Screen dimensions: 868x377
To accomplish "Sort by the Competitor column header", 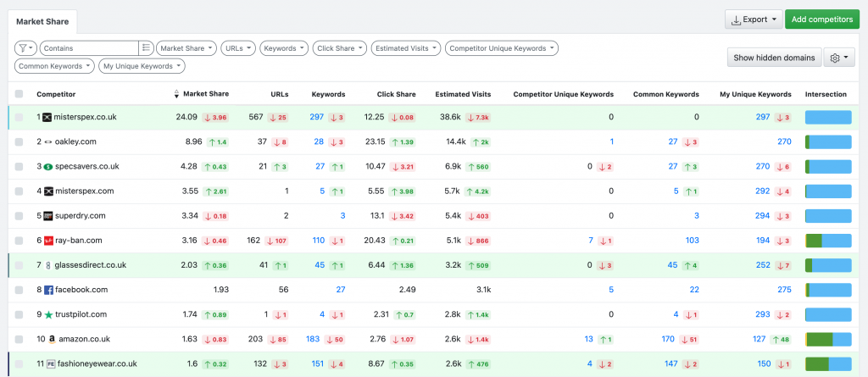I will 56,94.
